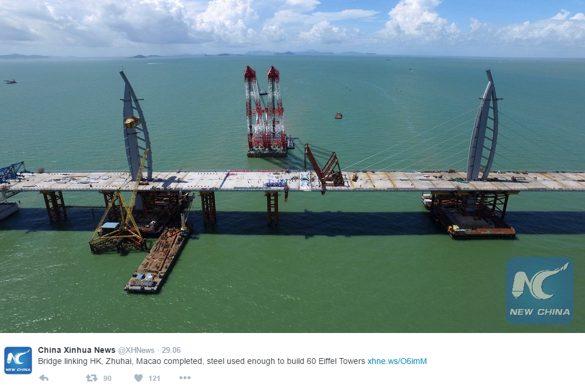Click the tweet text about Eiffel Towers

202,361
